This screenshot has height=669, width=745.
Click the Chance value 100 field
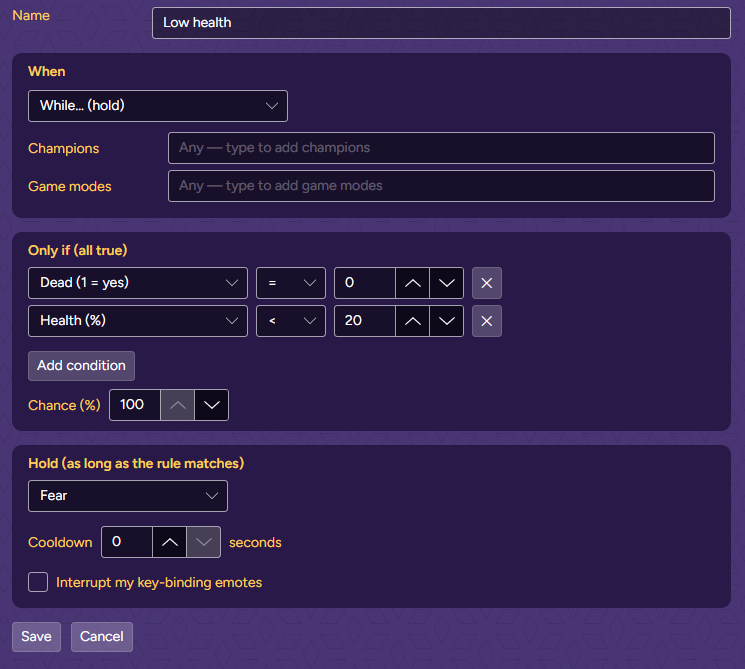(135, 405)
